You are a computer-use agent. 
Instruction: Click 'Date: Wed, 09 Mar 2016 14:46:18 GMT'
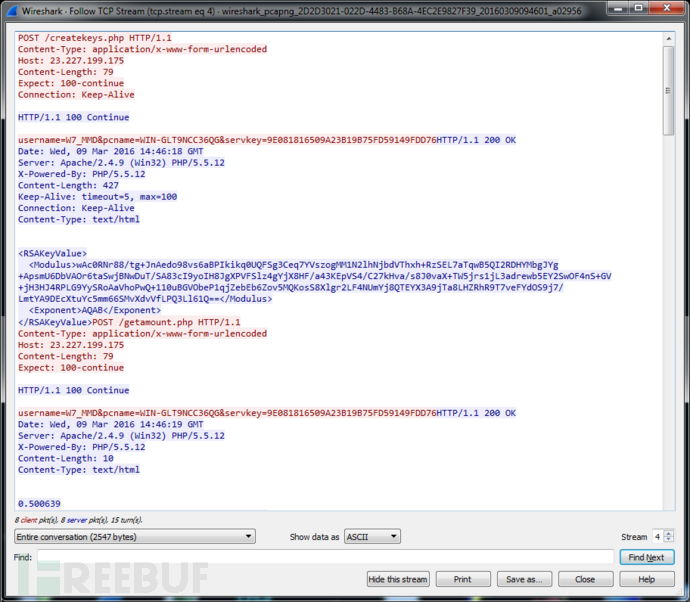(x=110, y=151)
